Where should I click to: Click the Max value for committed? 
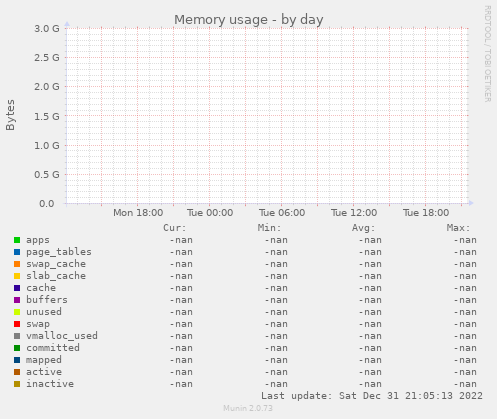[465, 348]
